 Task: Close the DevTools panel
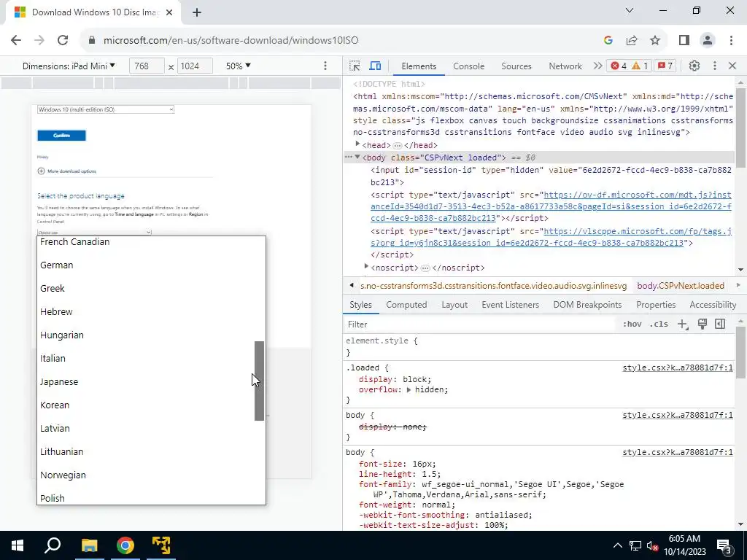(x=732, y=66)
